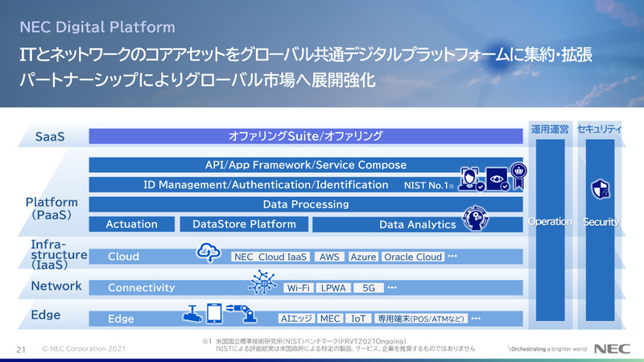
Task: Click the ellipsis after 5G
Action: 392,287
